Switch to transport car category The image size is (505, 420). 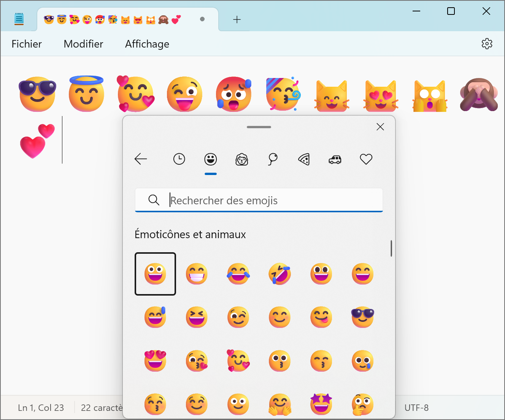pos(335,159)
